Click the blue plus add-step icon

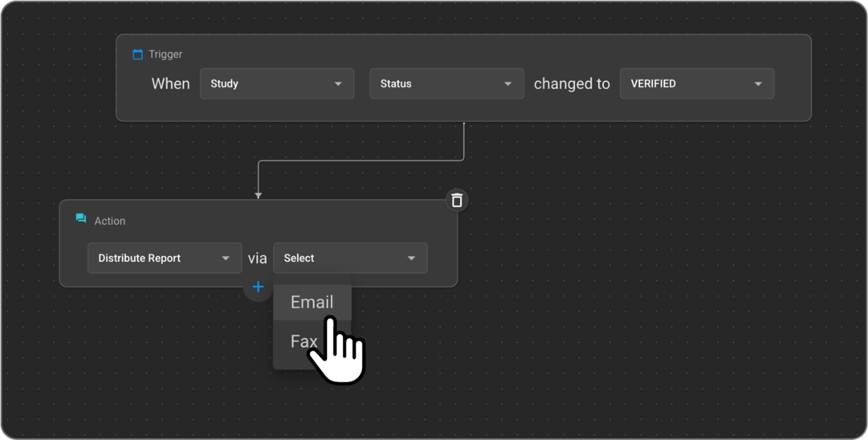(258, 287)
